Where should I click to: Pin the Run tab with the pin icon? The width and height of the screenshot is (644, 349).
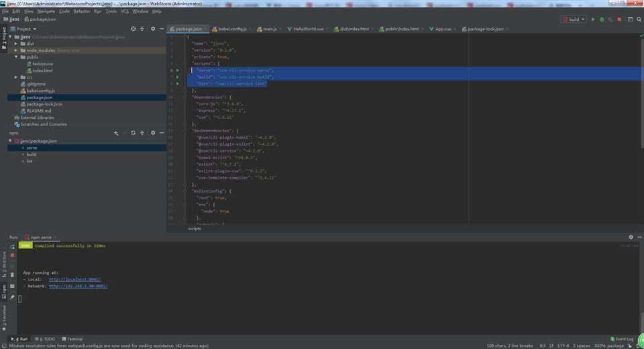12,297
